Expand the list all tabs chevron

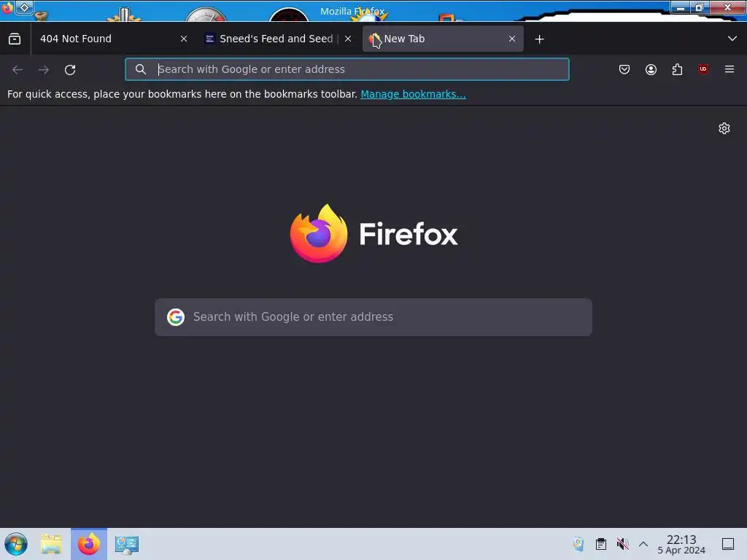click(x=732, y=39)
